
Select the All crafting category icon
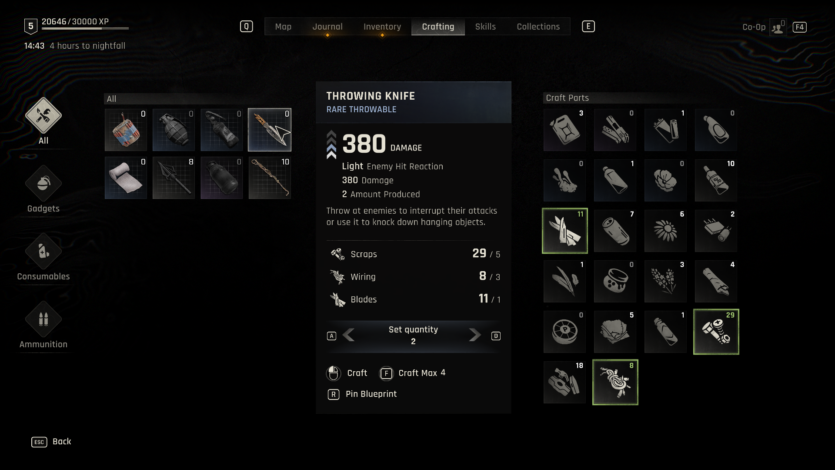click(x=43, y=116)
